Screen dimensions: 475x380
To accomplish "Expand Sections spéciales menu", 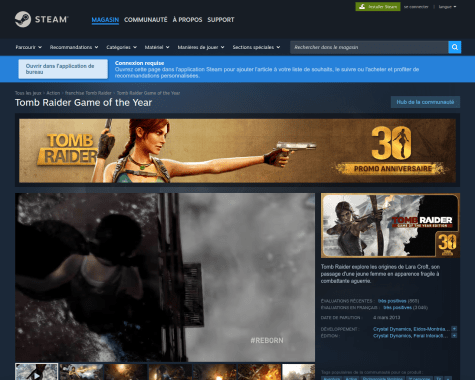I will pos(256,47).
